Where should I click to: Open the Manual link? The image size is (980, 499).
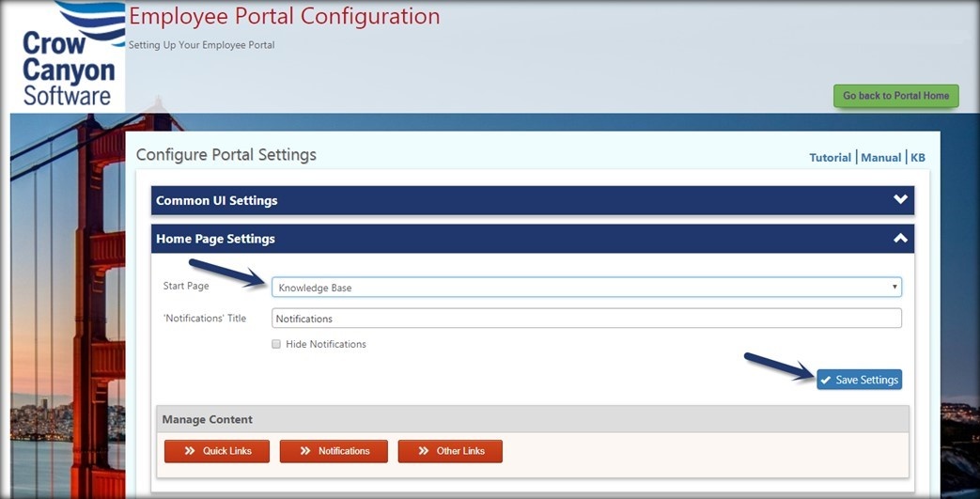click(x=880, y=158)
